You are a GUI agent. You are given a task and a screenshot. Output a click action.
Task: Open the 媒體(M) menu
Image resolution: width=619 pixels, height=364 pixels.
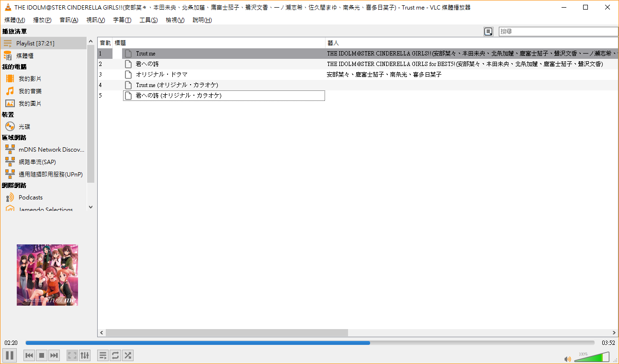coord(14,20)
